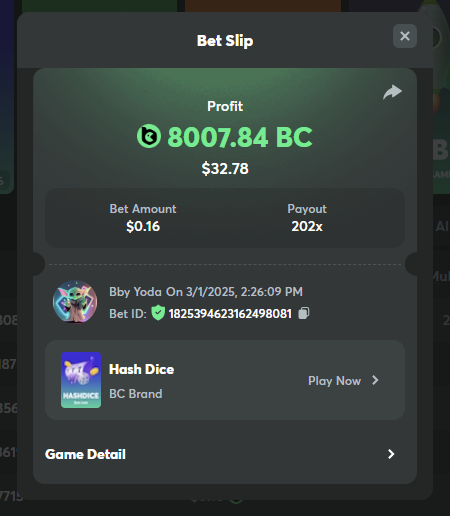450x516 pixels.
Task: Click the $32.78 profit value
Action: coord(225,168)
